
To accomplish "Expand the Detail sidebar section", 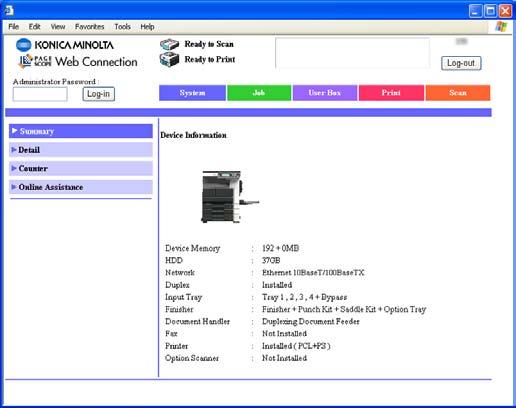I will pos(81,150).
